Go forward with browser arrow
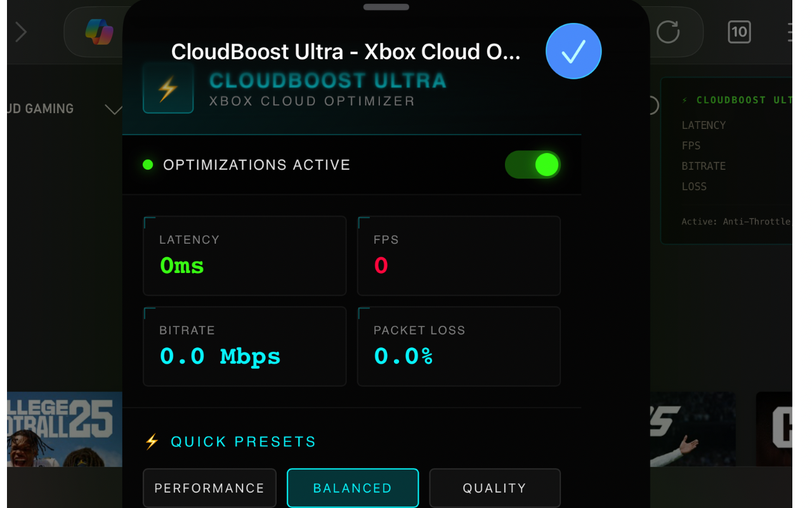 tap(21, 32)
